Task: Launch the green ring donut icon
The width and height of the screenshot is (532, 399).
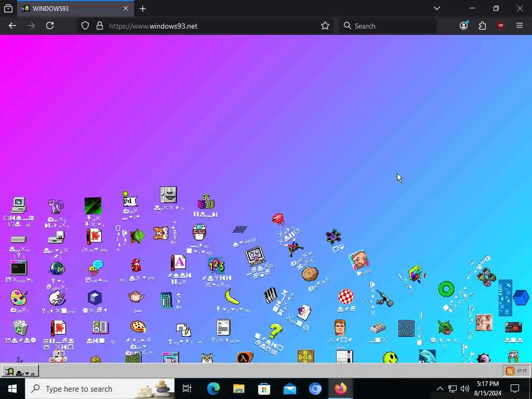Action: click(x=446, y=289)
